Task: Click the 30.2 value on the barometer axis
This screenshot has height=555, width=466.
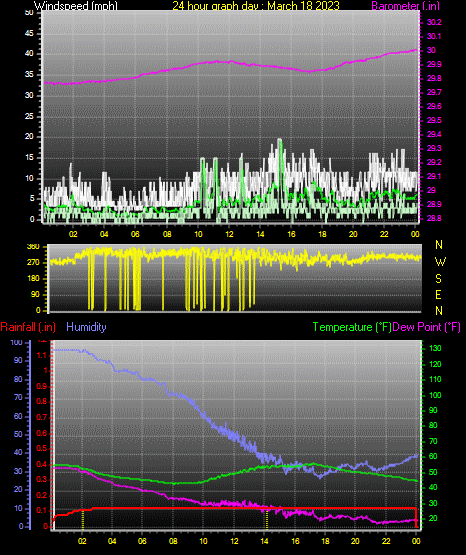Action: click(434, 22)
